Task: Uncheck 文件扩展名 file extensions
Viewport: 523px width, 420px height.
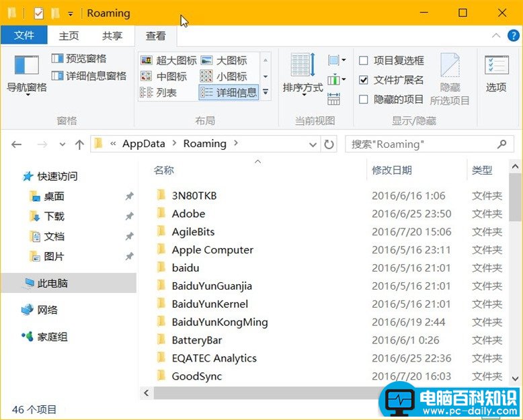Action: point(391,80)
